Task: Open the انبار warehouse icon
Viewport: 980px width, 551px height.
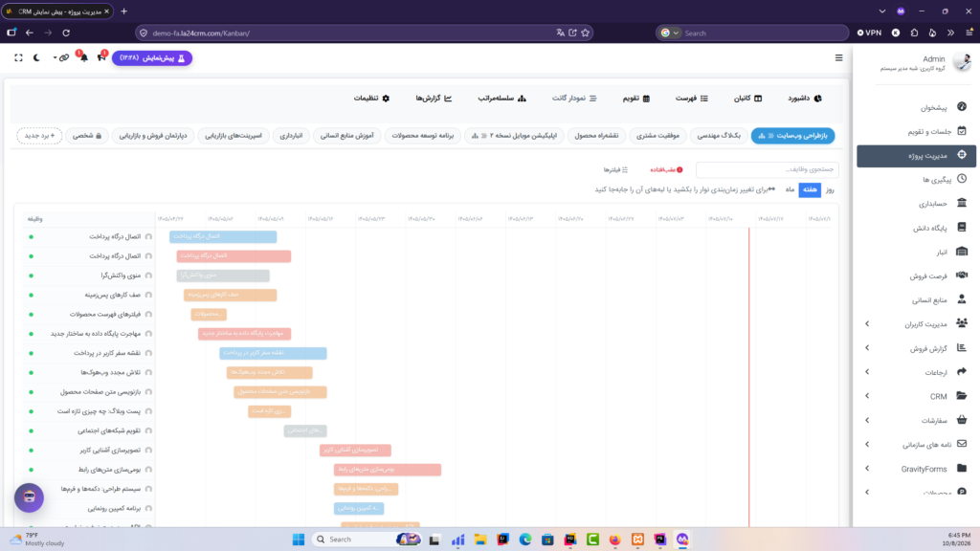Action: click(962, 252)
